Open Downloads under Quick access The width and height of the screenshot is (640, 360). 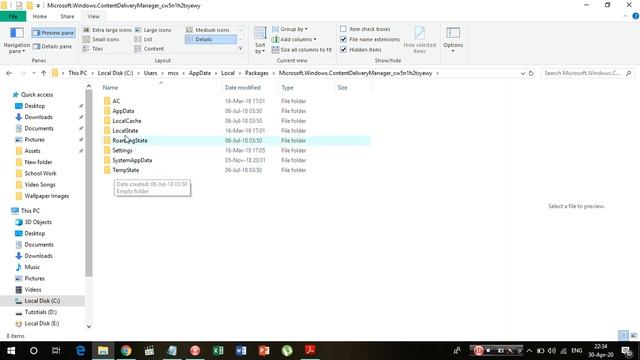(x=38, y=117)
